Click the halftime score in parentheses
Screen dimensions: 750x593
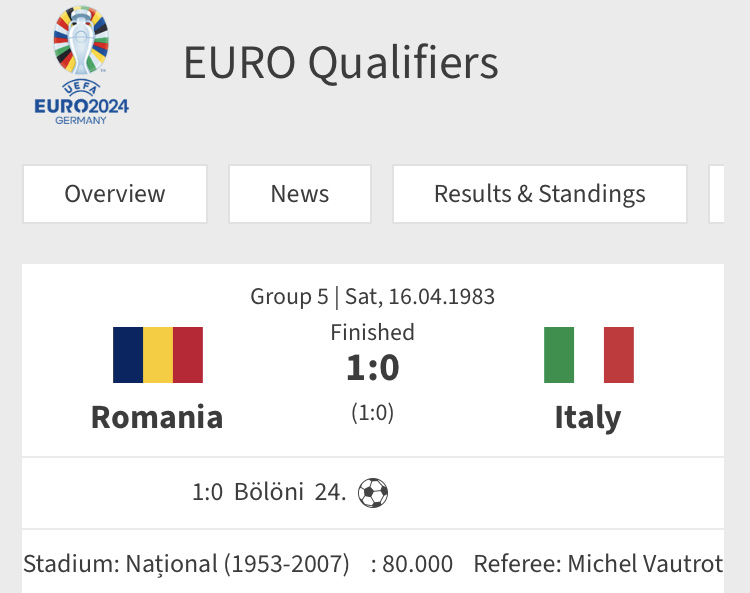coord(372,412)
